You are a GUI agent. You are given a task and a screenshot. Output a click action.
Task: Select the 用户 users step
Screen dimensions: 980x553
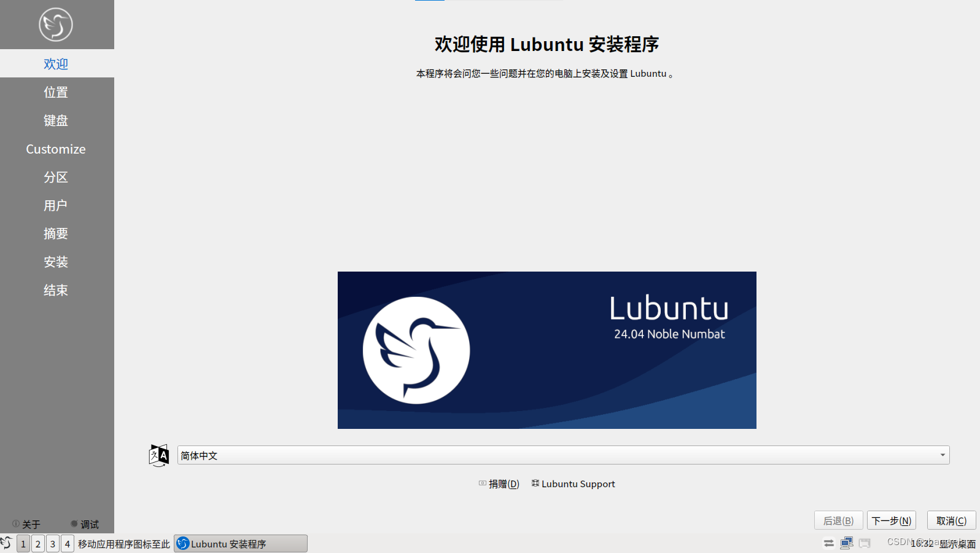tap(56, 205)
